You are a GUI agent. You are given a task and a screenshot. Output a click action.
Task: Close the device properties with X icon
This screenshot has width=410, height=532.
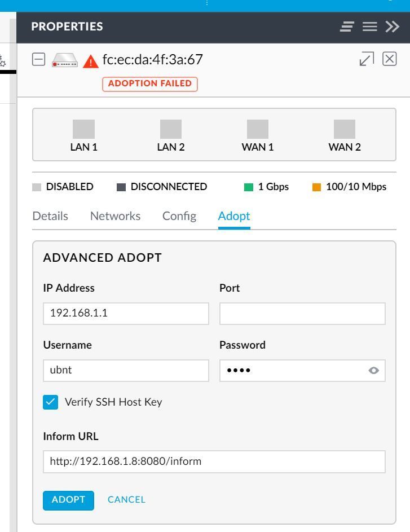(390, 59)
